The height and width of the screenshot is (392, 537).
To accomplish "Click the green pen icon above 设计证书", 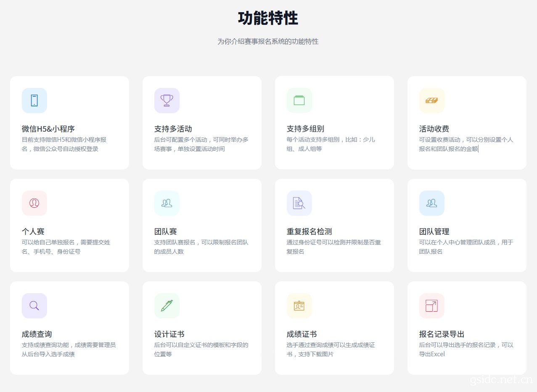I will coord(167,306).
